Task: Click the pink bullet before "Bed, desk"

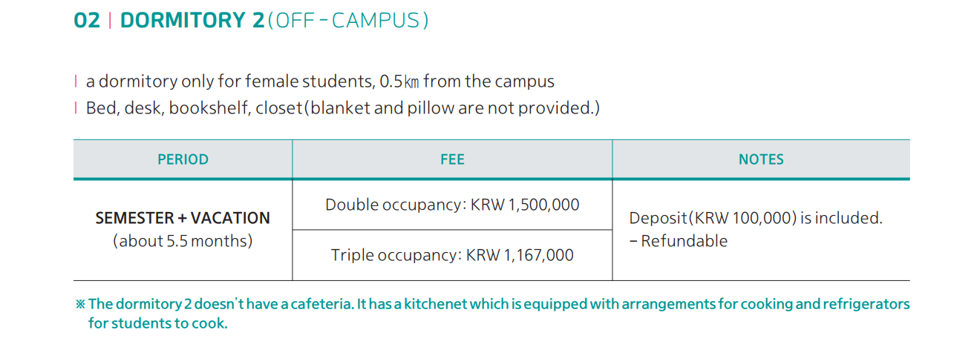Action: coord(76,108)
